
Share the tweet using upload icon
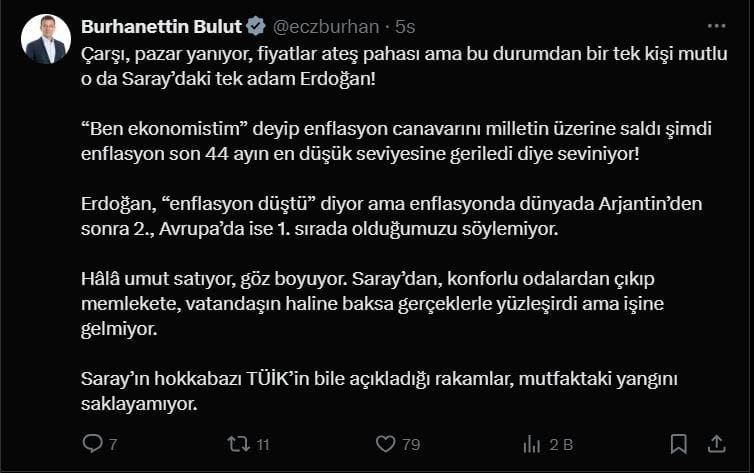coord(716,444)
